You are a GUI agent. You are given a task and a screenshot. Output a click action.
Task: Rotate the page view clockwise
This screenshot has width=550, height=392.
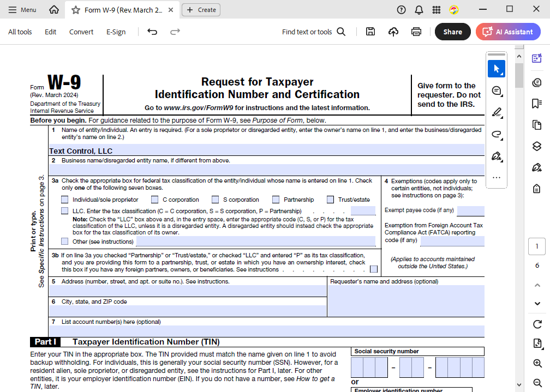pyautogui.click(x=537, y=325)
